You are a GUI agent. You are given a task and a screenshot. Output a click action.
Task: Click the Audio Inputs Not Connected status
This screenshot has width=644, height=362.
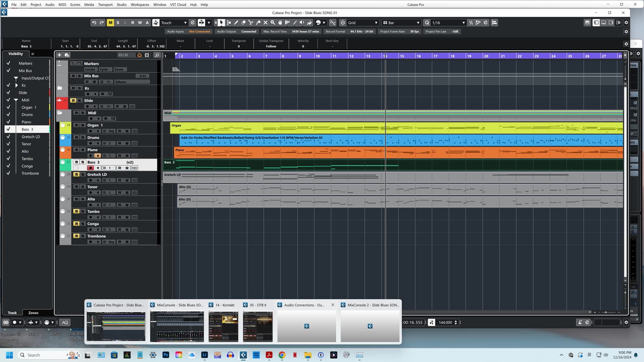(x=200, y=32)
